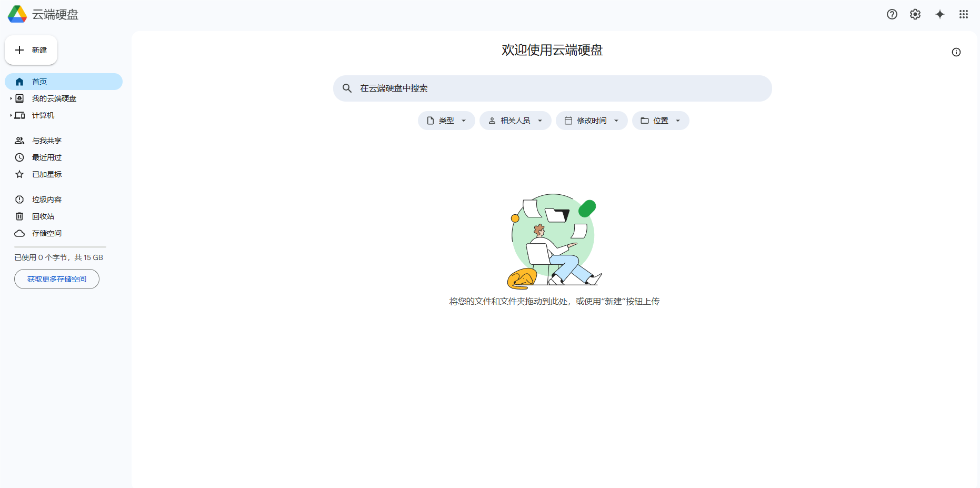The width and height of the screenshot is (980, 488).
Task: Open the 相关人员 people filter dropdown
Action: pyautogui.click(x=515, y=120)
